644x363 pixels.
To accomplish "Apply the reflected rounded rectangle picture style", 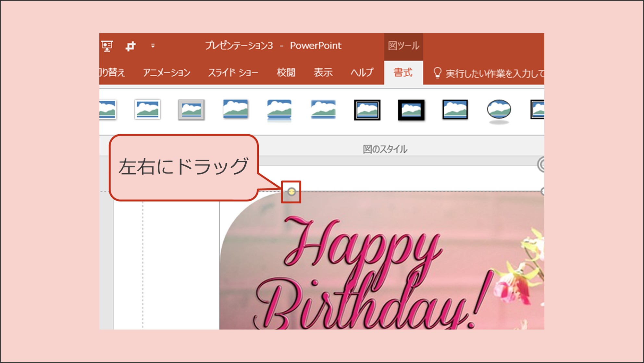I will point(279,110).
